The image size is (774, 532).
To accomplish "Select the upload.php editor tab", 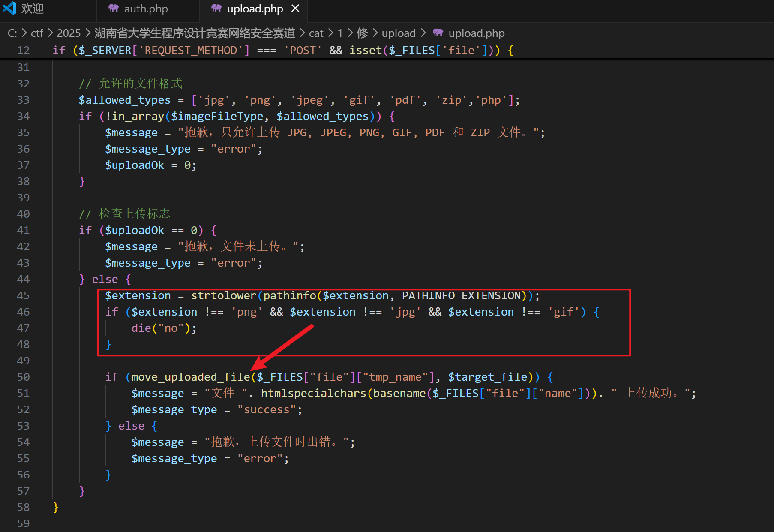I will point(255,9).
